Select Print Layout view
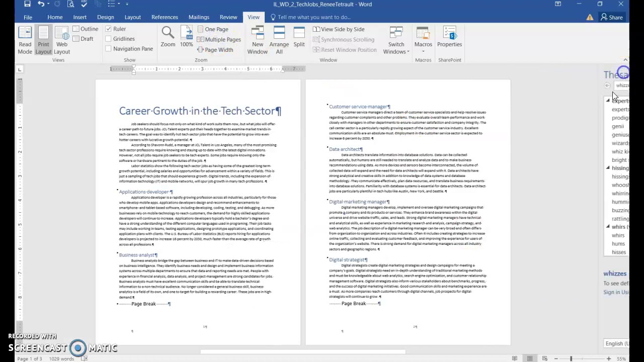This screenshot has height=362, width=644. pos(43,41)
